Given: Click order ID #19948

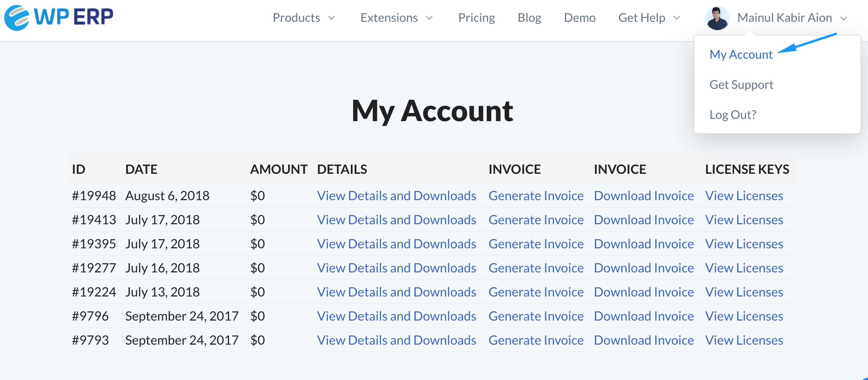Looking at the screenshot, I should [x=94, y=196].
